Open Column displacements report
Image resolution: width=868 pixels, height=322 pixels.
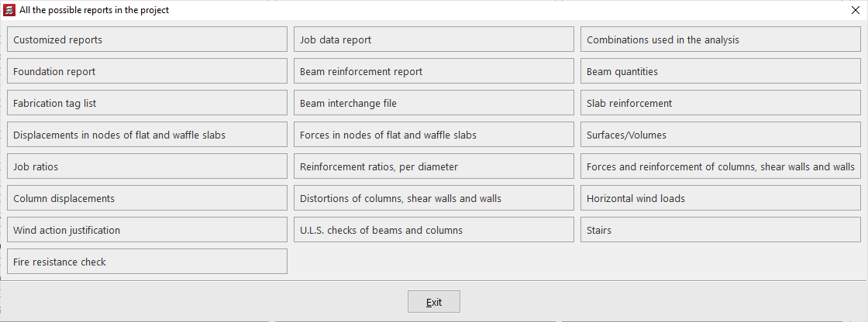pyautogui.click(x=146, y=199)
